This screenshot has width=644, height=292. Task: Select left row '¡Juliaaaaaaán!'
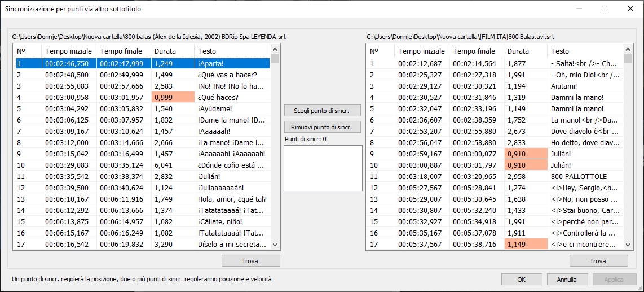pos(142,188)
